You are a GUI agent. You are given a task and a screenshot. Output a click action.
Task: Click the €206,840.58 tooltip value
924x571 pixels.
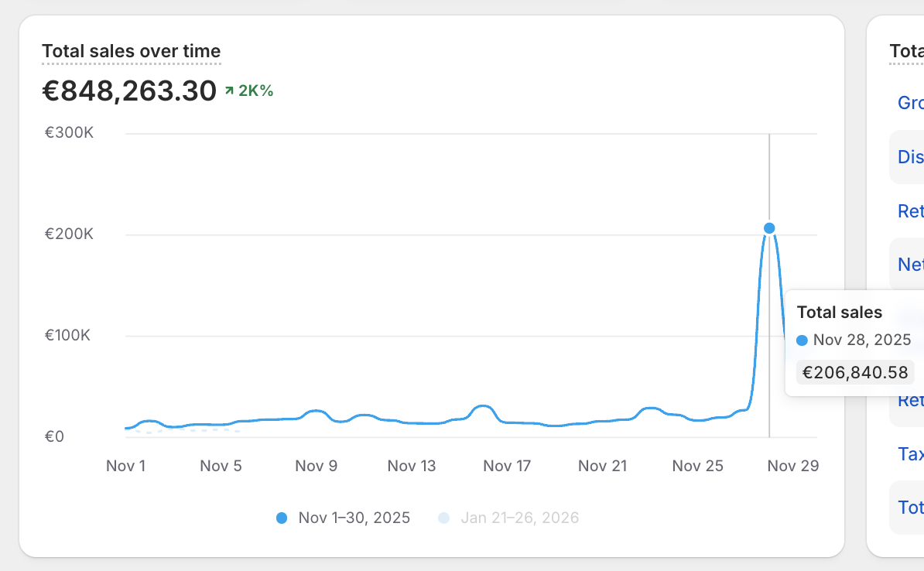point(854,372)
